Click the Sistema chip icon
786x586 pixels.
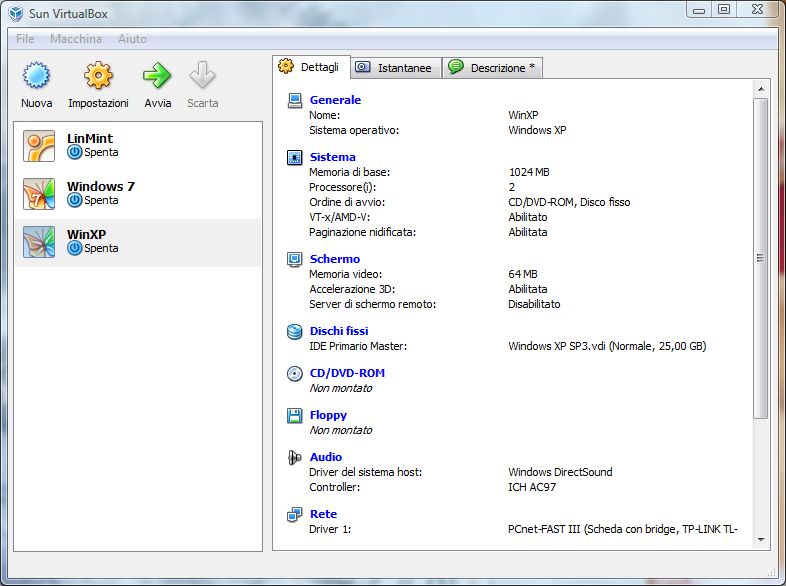(295, 157)
